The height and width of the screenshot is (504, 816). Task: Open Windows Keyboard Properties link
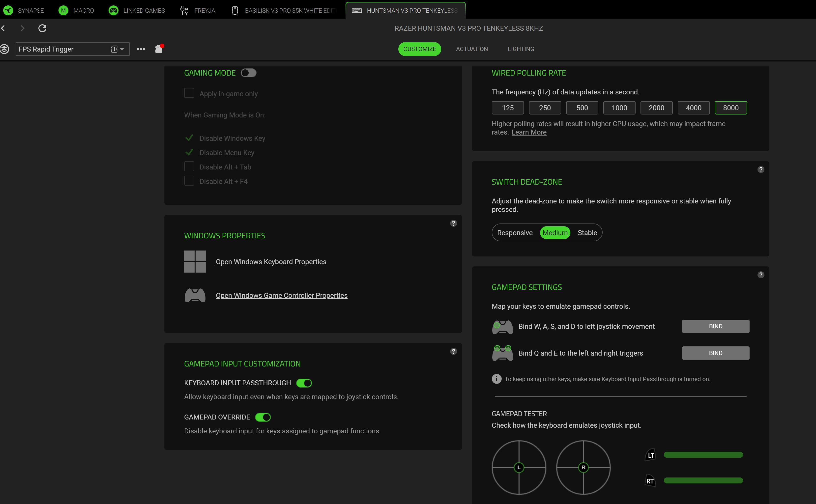tap(271, 262)
